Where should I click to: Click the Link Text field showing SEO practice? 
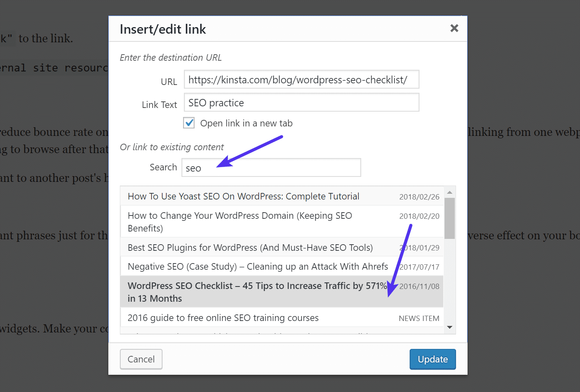tap(302, 102)
